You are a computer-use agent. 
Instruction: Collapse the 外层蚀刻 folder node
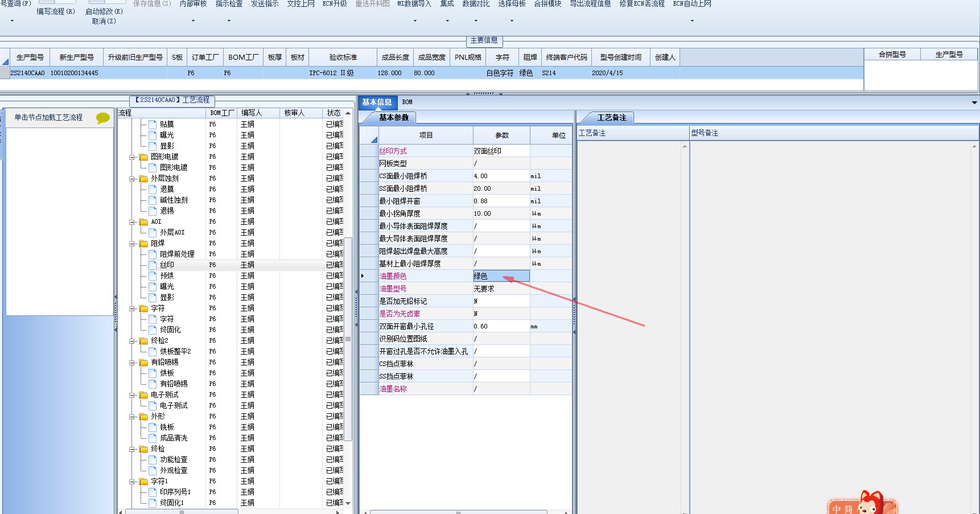pos(132,179)
